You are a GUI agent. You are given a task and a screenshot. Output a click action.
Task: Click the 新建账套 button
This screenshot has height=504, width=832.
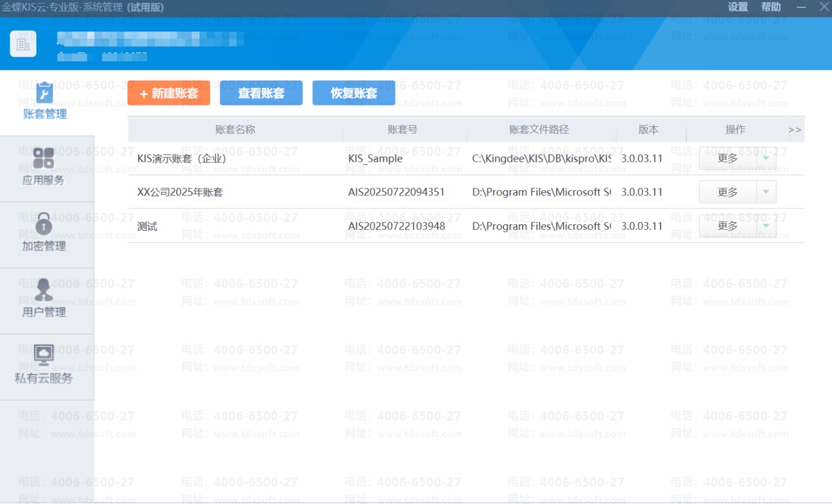[x=169, y=93]
